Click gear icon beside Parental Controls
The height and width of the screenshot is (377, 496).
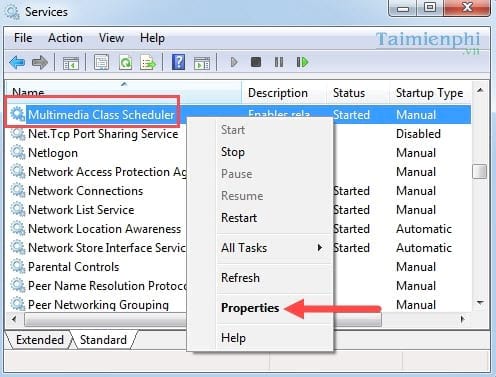[x=17, y=267]
